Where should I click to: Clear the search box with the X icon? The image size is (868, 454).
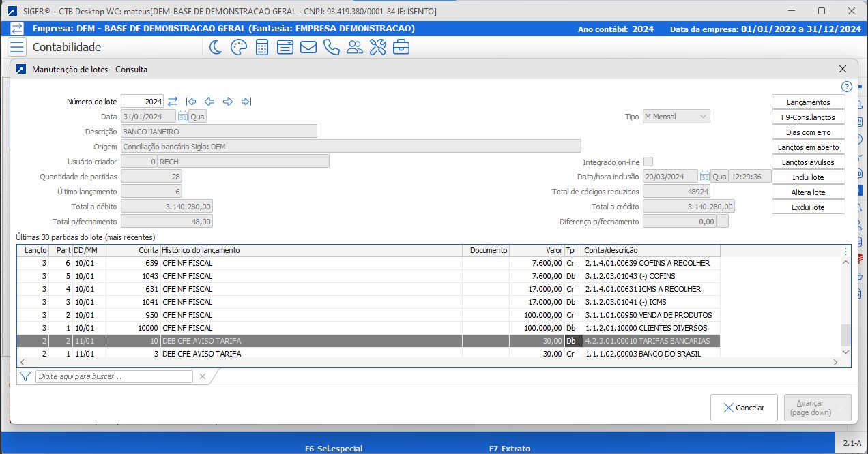coord(202,376)
